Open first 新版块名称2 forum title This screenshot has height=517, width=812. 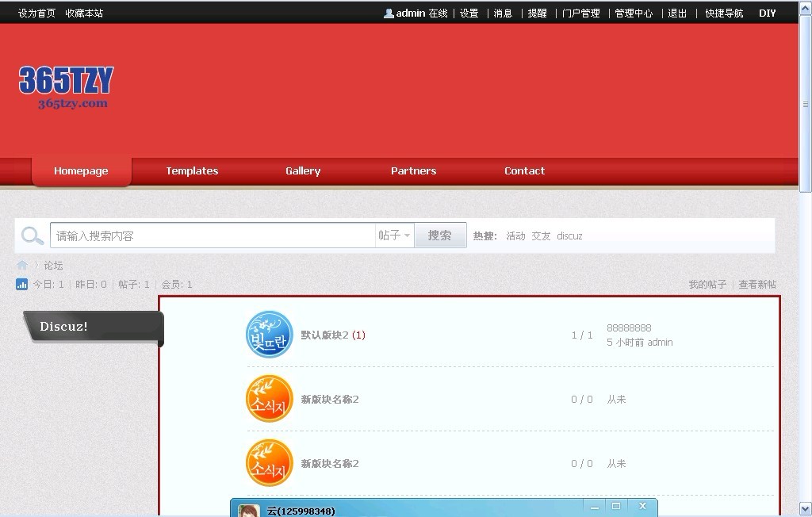coord(330,400)
